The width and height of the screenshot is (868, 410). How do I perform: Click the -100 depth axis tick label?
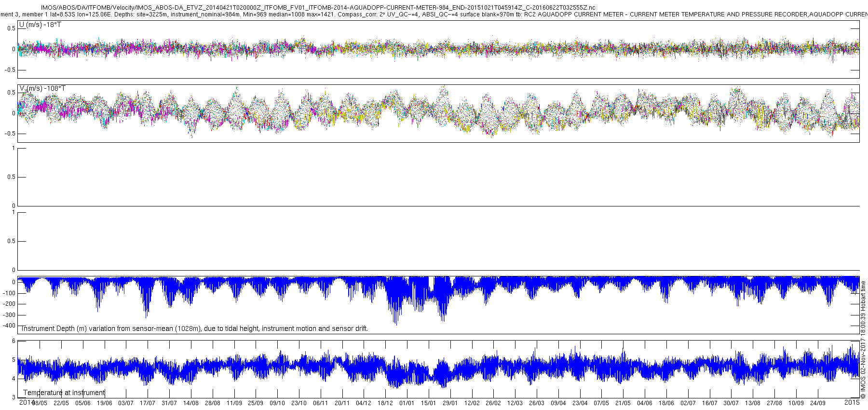[x=9, y=293]
